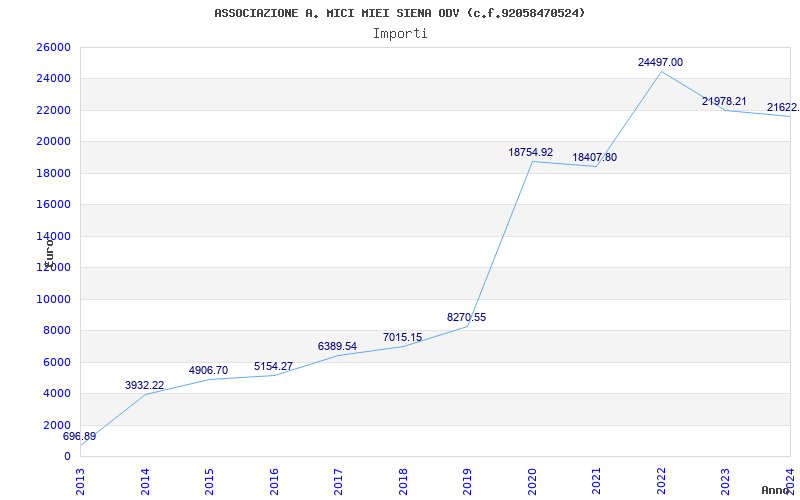Screen dimensions: 800x500
Task: Select the 3932.22 data label
Action: point(144,385)
